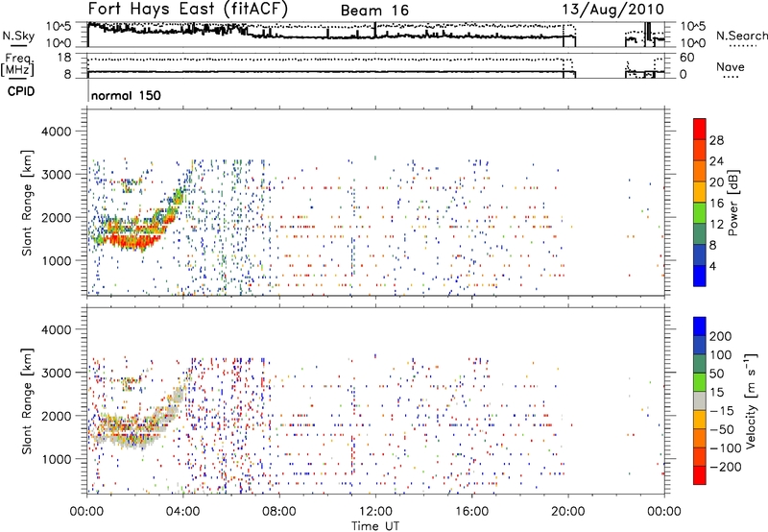The image size is (768, 532).
Task: Click the '18' frequency axis value
Action: 64,58
